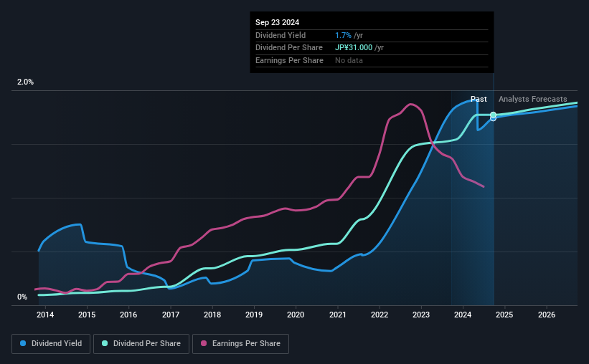This screenshot has height=364, width=589.
Task: Click the blue Dividend Yield legend dot
Action: (23, 343)
